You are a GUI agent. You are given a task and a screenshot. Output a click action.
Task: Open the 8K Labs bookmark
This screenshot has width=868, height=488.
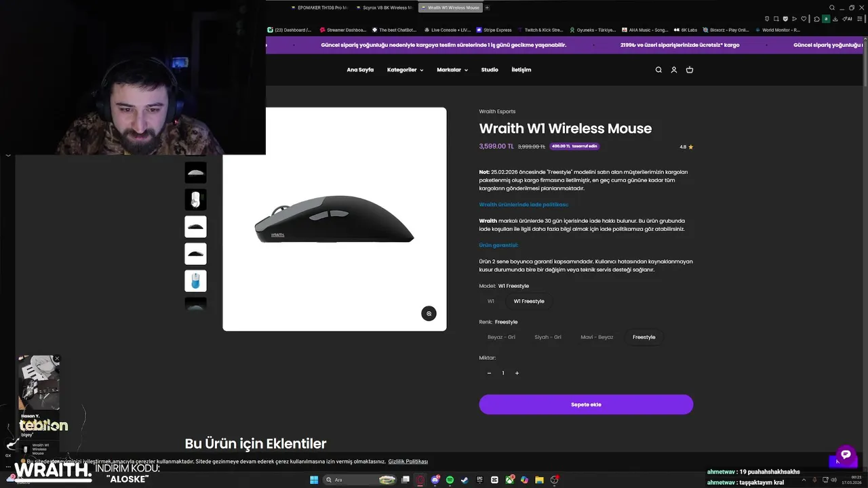686,30
